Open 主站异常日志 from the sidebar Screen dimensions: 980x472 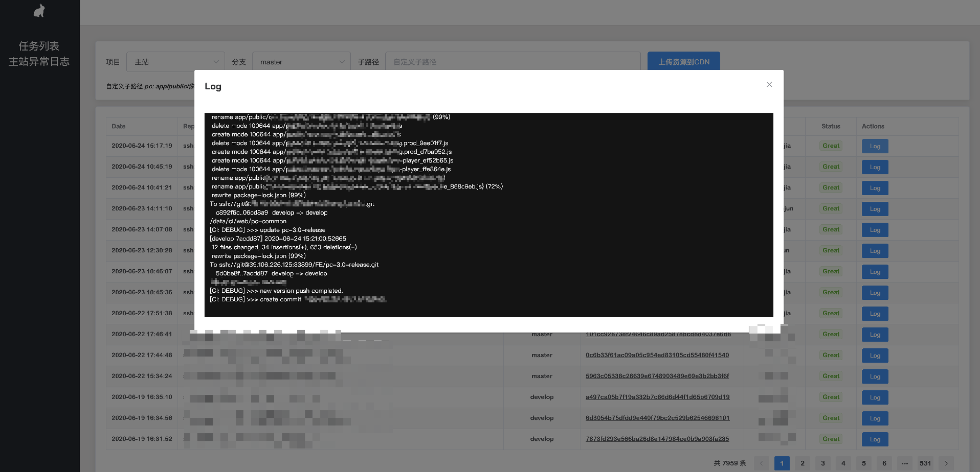pos(39,62)
